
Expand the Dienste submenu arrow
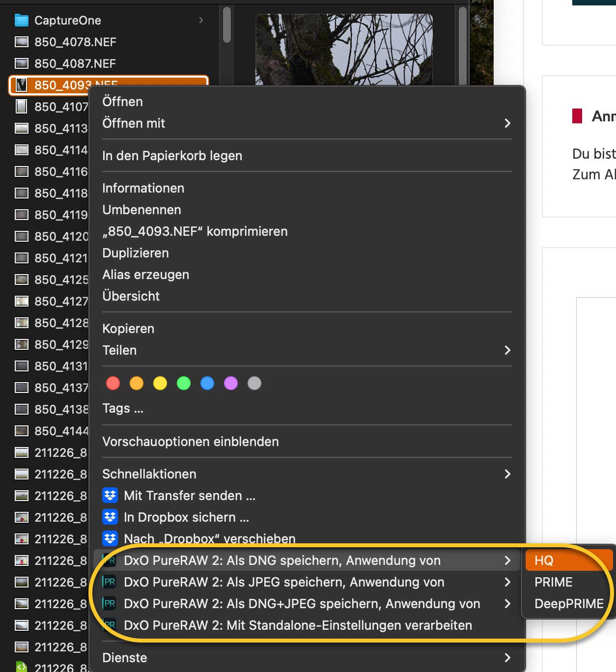tap(507, 658)
